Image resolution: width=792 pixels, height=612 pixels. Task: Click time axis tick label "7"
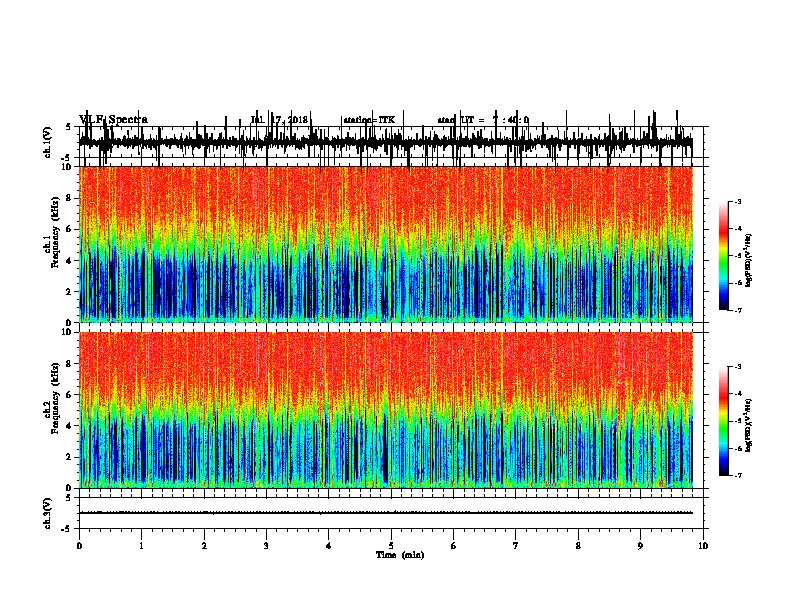click(x=516, y=546)
